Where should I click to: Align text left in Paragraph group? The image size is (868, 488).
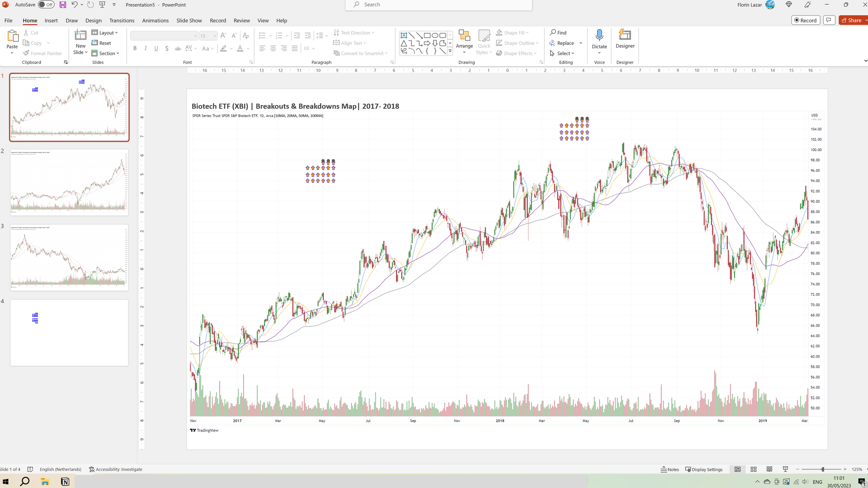(x=262, y=49)
